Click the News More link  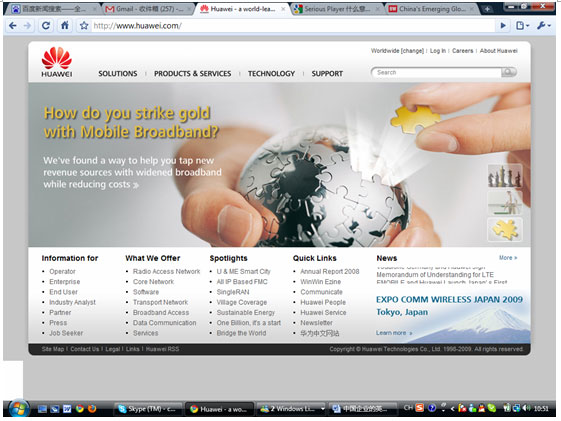pyautogui.click(x=508, y=258)
